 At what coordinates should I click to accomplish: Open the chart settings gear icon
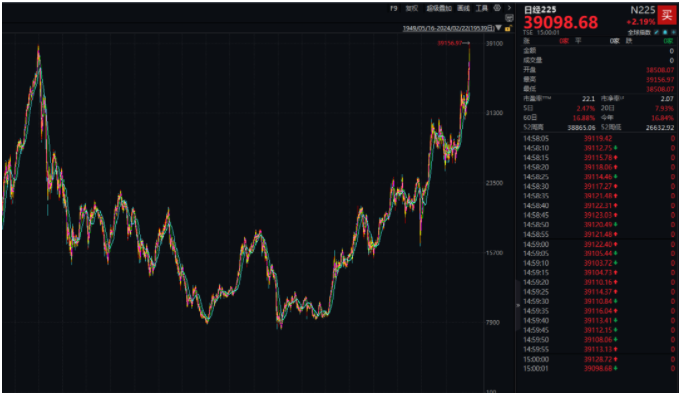[x=497, y=8]
